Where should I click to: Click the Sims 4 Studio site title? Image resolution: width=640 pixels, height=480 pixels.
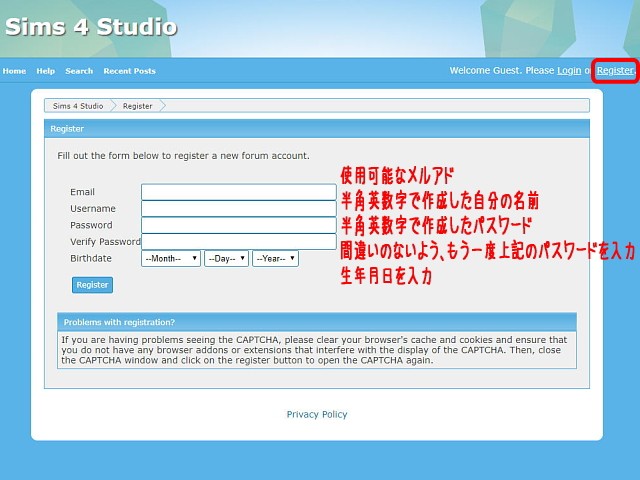point(91,27)
